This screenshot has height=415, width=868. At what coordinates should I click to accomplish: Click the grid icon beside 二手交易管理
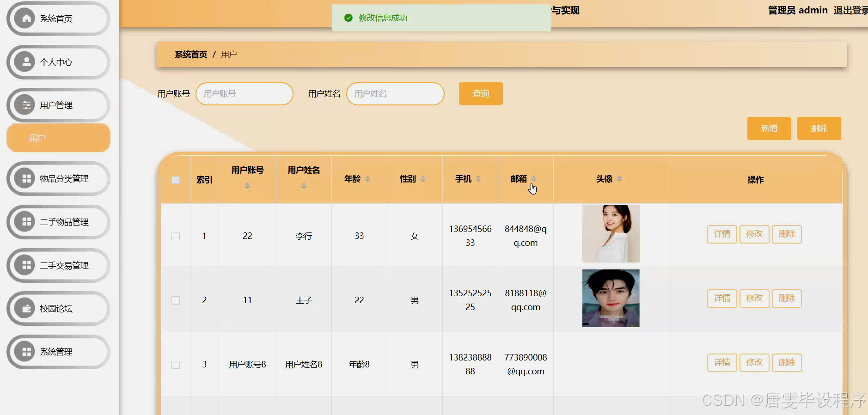[x=26, y=265]
